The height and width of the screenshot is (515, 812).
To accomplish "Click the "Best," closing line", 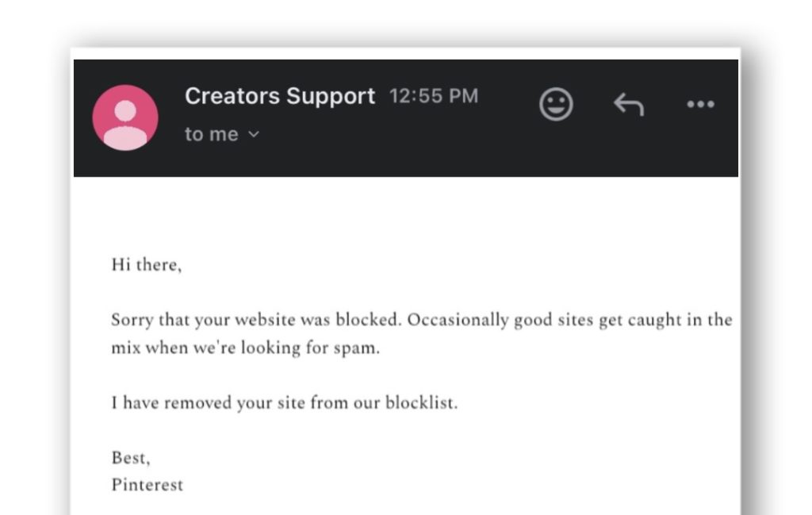I will pos(131,458).
